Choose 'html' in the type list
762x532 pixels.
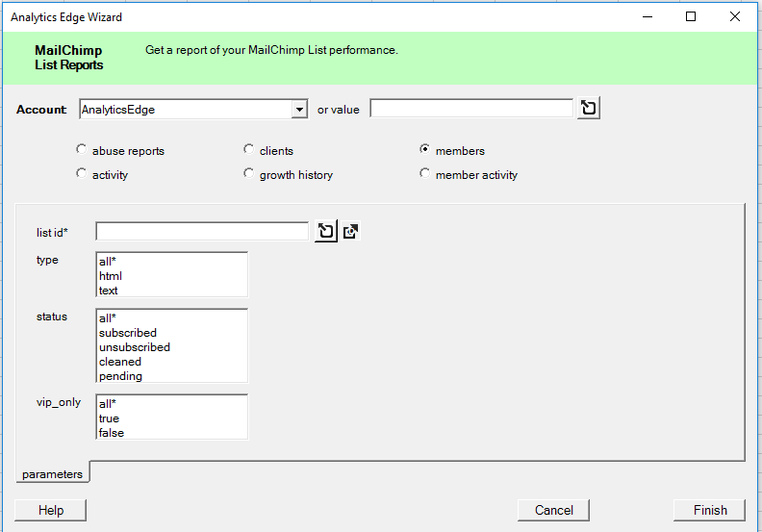(x=171, y=276)
